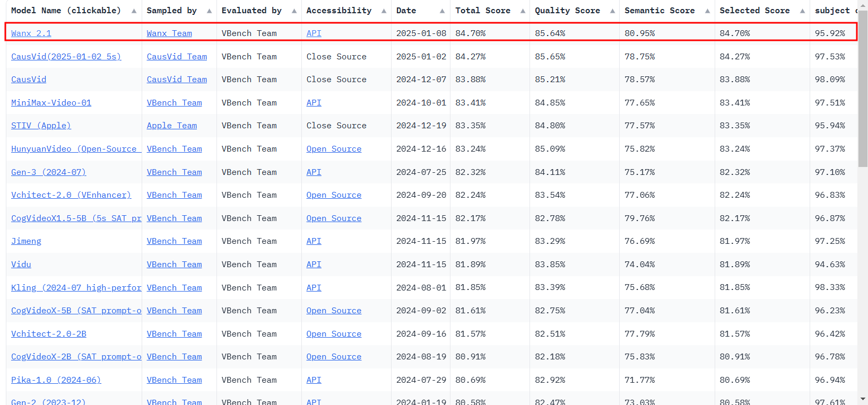Click Open Source link in HunyuanVideo row

pos(334,149)
